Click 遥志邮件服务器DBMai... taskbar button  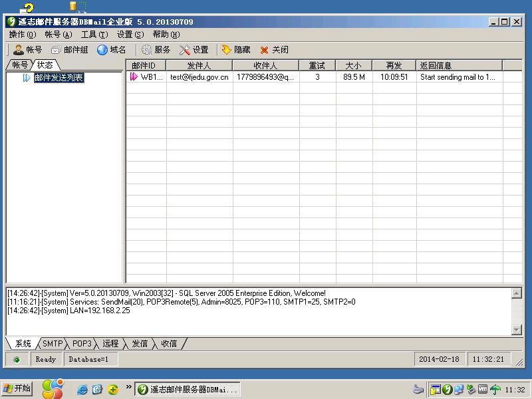click(188, 389)
